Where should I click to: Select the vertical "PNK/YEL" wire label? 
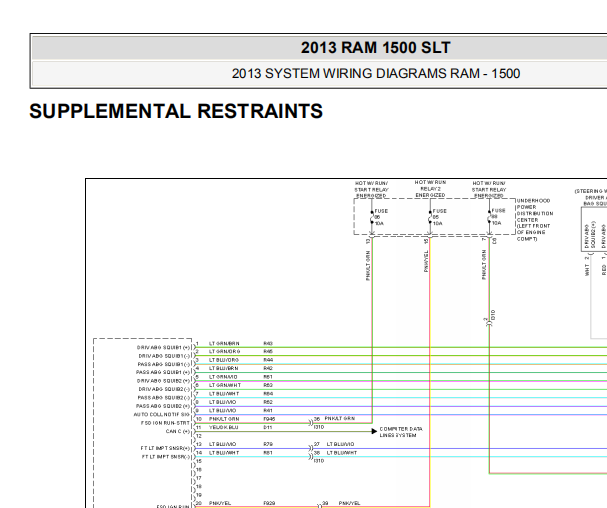(426, 261)
